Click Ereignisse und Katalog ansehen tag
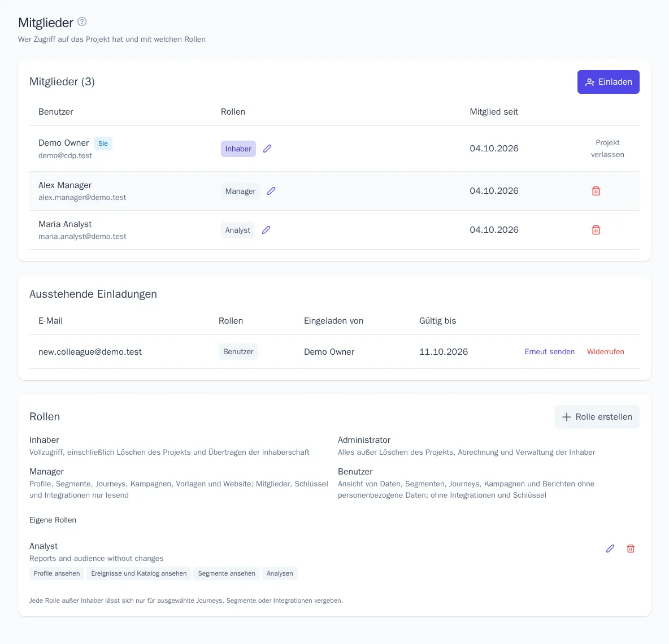The height and width of the screenshot is (644, 669). coord(138,573)
